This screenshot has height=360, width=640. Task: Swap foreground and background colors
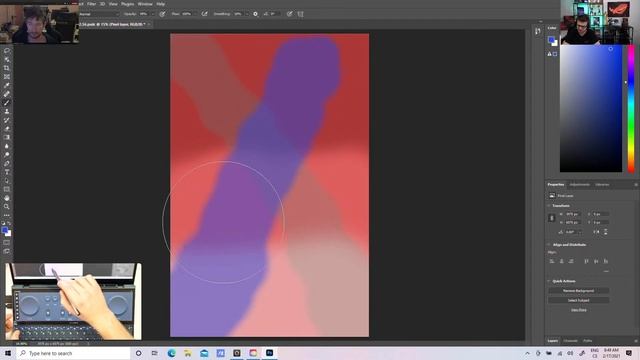click(x=9, y=223)
